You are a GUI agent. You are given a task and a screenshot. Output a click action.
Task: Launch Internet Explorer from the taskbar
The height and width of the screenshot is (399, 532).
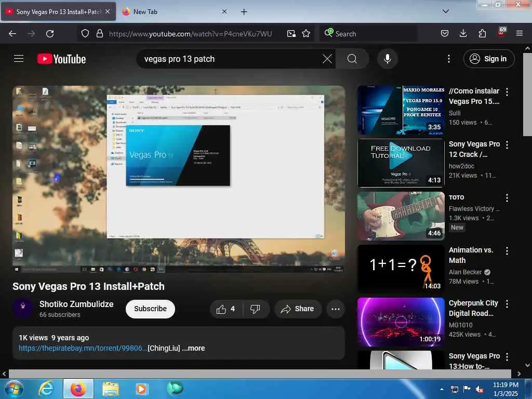[x=46, y=389]
